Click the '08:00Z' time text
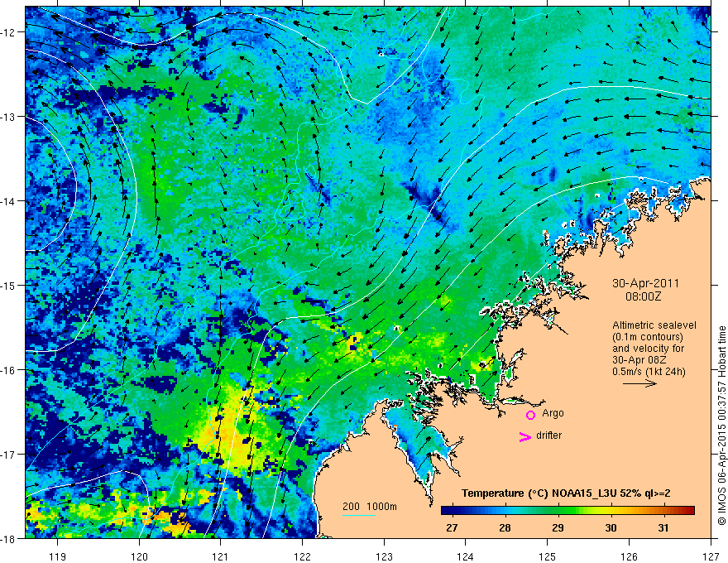The height and width of the screenshot is (563, 728). 643,296
